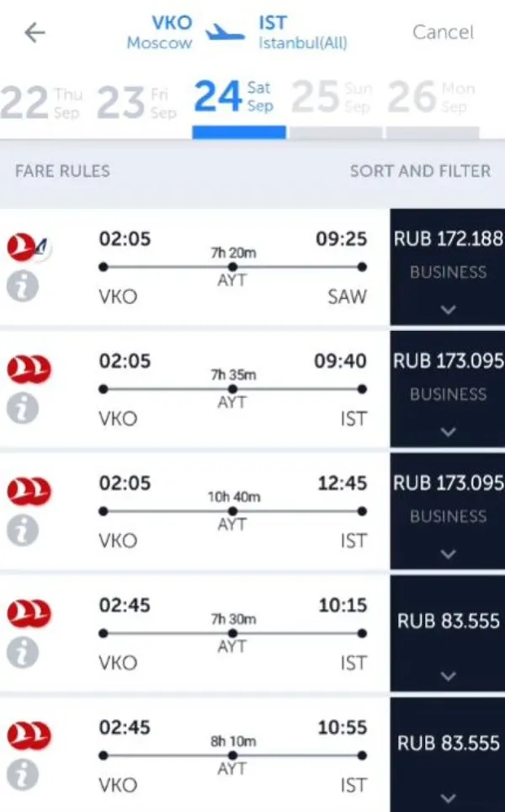Tap airline logo of the 09:25 SAW flight
The height and width of the screenshot is (812, 505).
point(28,247)
